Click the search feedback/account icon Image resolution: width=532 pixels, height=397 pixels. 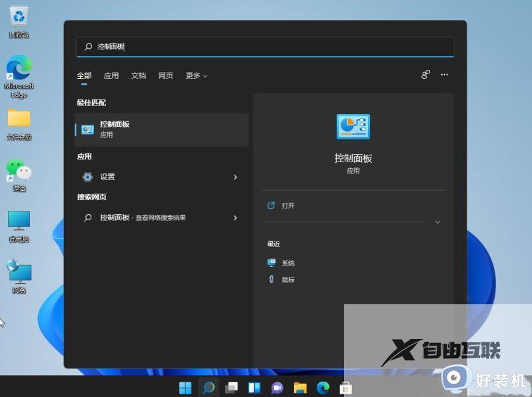[x=425, y=75]
